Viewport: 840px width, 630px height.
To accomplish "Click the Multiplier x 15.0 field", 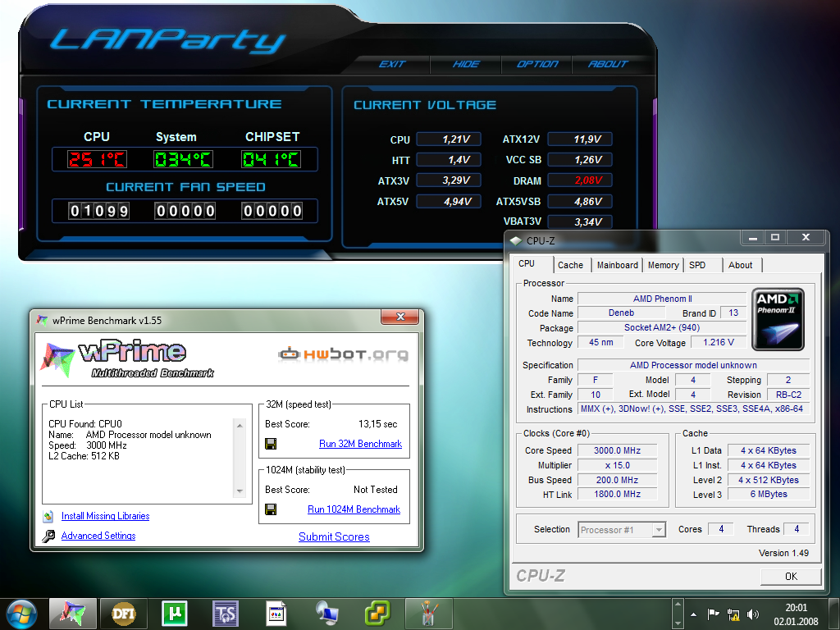I will [x=617, y=466].
